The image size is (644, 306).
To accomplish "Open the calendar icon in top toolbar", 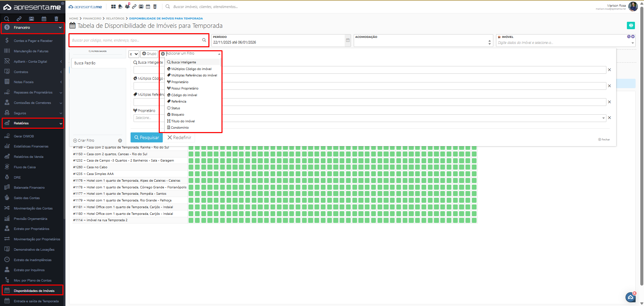I will pyautogui.click(x=148, y=7).
